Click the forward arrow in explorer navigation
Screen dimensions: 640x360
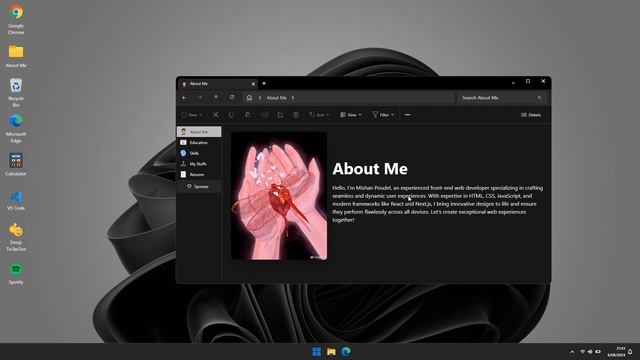tap(200, 98)
